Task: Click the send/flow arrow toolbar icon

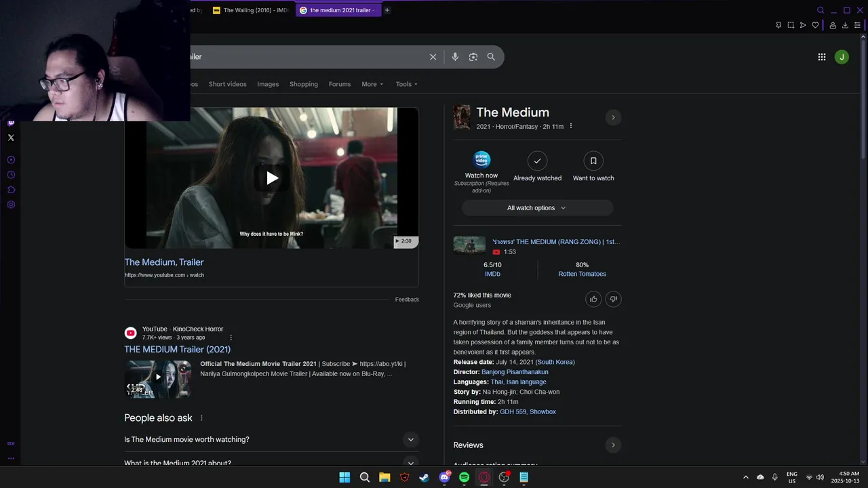Action: tap(803, 25)
